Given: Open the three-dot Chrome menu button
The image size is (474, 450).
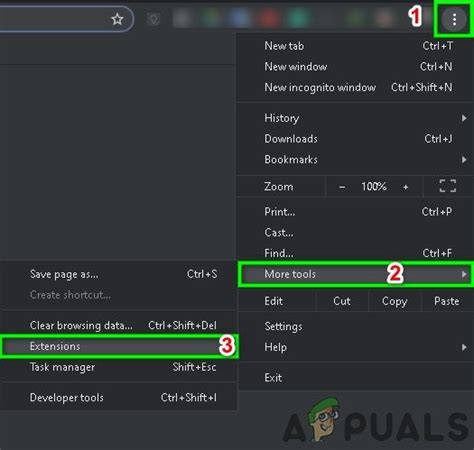Looking at the screenshot, I should (x=454, y=19).
